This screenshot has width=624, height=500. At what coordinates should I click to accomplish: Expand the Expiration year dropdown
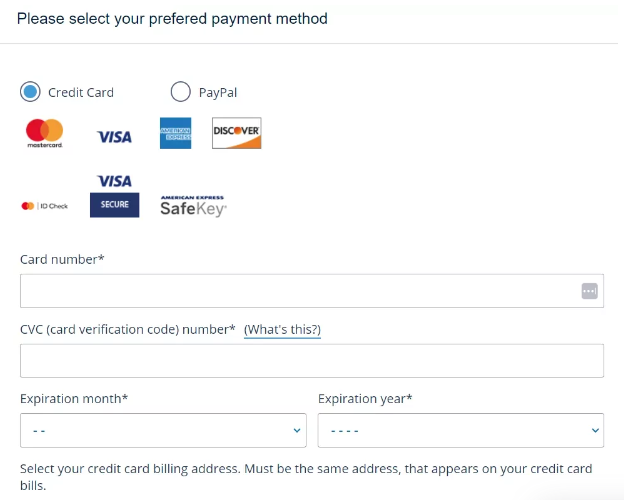(x=461, y=430)
